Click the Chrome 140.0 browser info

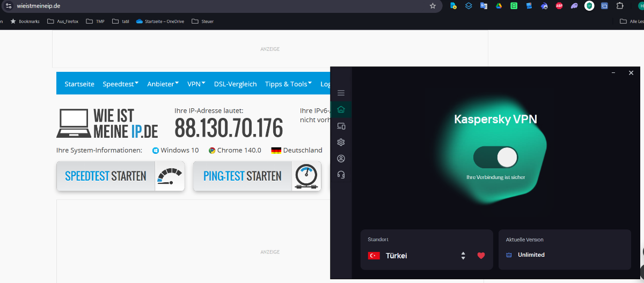point(235,151)
